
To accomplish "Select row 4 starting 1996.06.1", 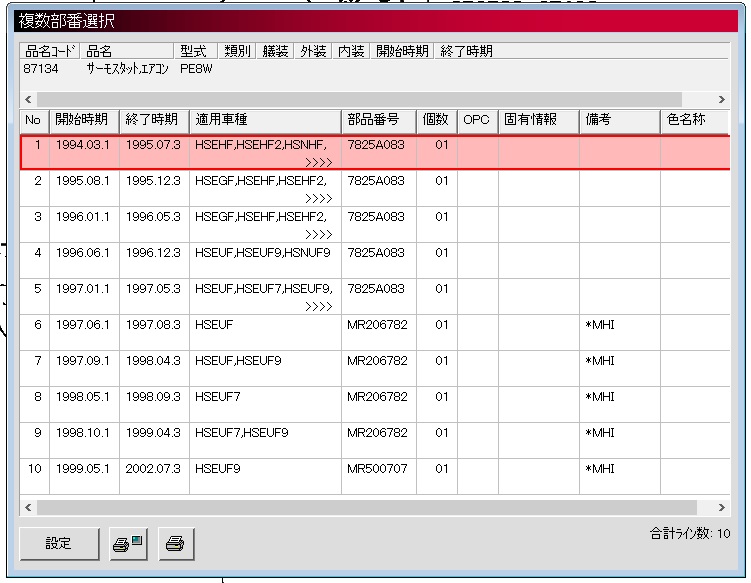I will tap(375, 260).
